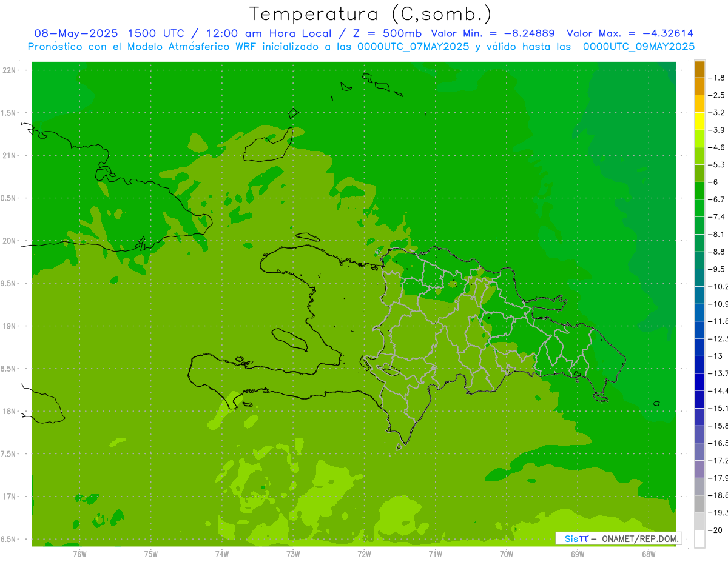
Task: Click the "-8.8" color scale value
Action: (x=716, y=252)
